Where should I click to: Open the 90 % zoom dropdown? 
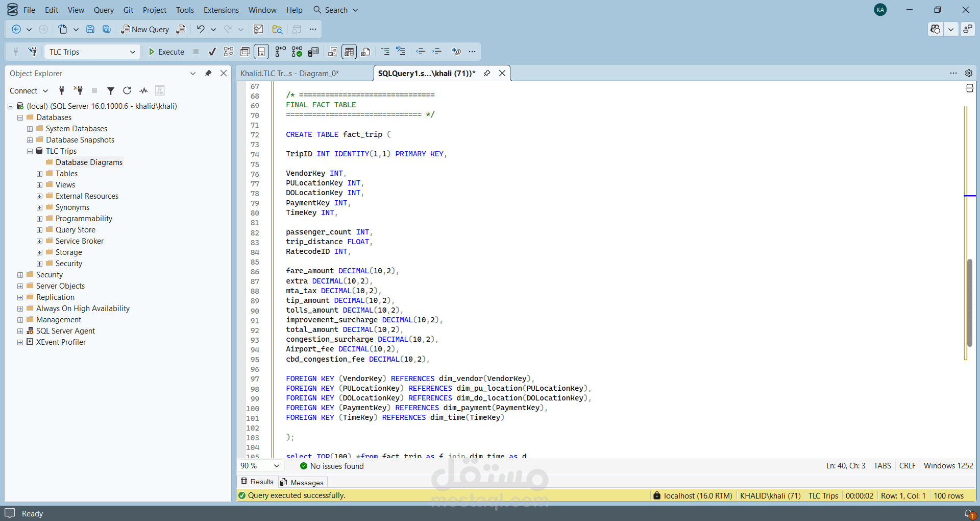point(277,466)
